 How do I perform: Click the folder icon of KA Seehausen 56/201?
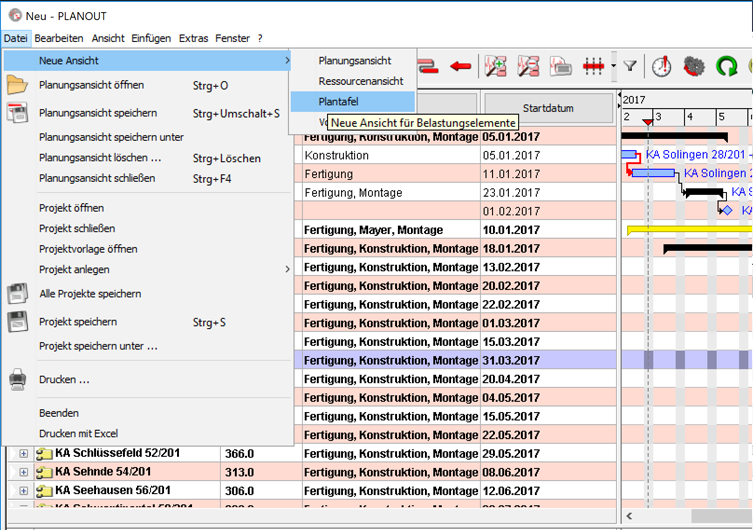tap(44, 491)
